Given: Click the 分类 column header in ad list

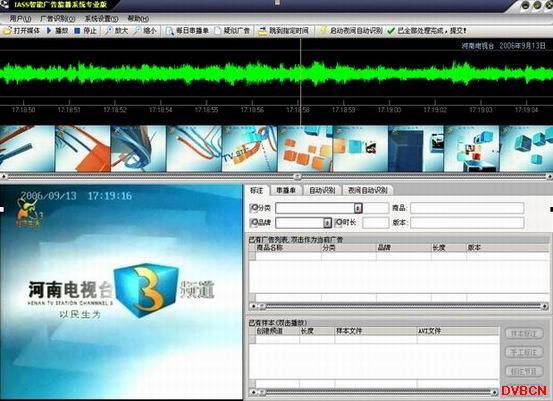Looking at the screenshot, I should [348, 248].
